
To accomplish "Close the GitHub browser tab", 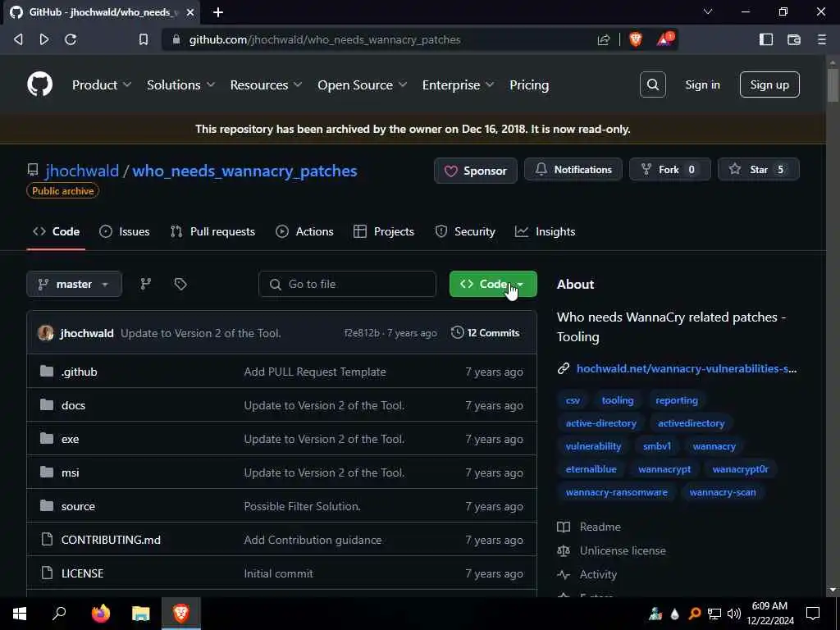I will (190, 11).
